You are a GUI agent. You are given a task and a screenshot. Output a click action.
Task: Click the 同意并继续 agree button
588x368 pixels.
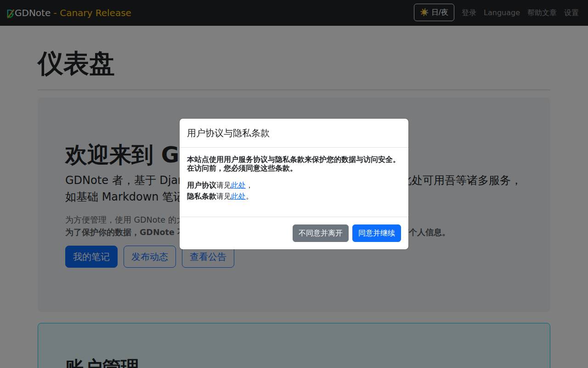(377, 233)
